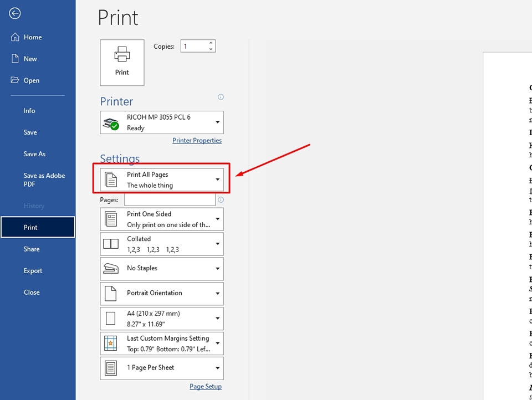The image size is (532, 400).
Task: Open the Page Setup link
Action: coord(206,387)
